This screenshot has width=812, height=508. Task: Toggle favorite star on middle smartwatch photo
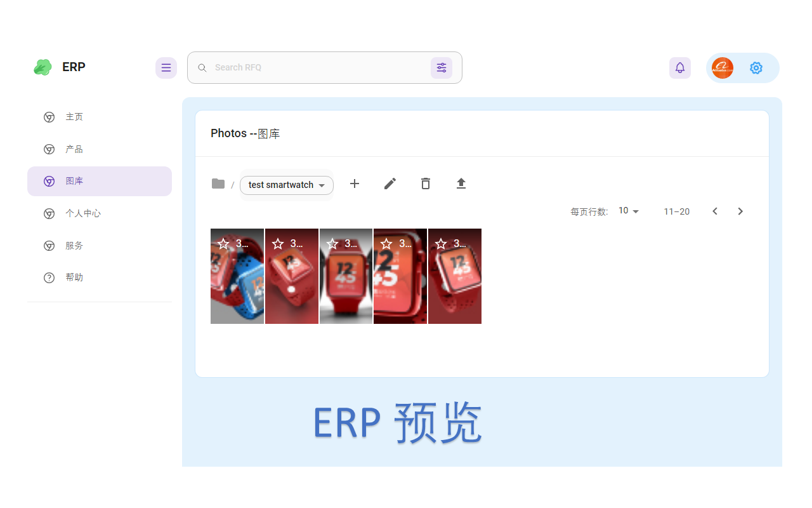click(332, 243)
